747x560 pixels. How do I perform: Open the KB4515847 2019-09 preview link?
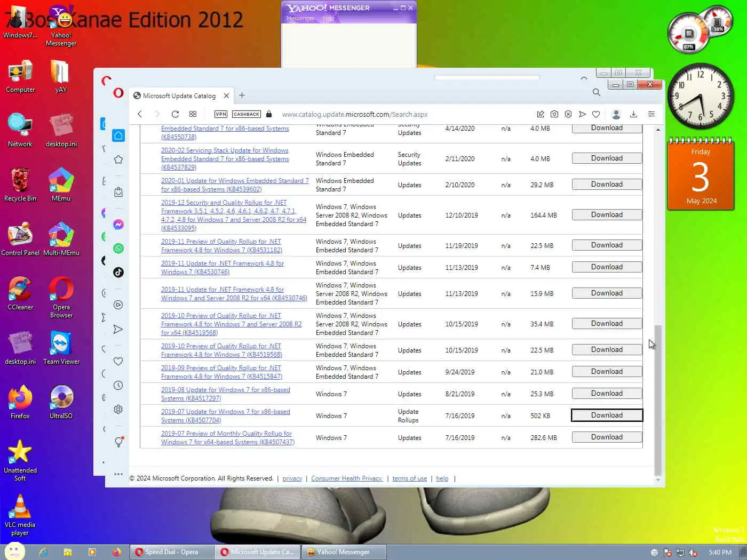pyautogui.click(x=221, y=372)
